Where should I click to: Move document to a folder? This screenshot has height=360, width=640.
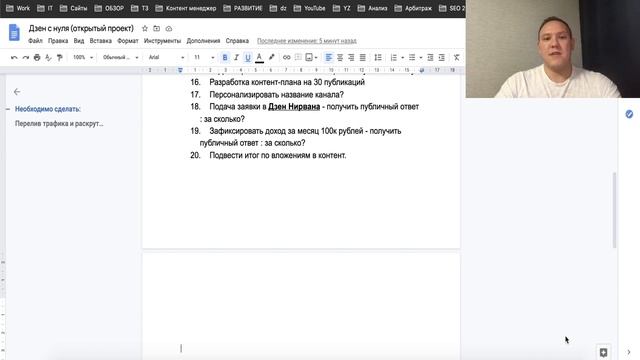click(157, 29)
